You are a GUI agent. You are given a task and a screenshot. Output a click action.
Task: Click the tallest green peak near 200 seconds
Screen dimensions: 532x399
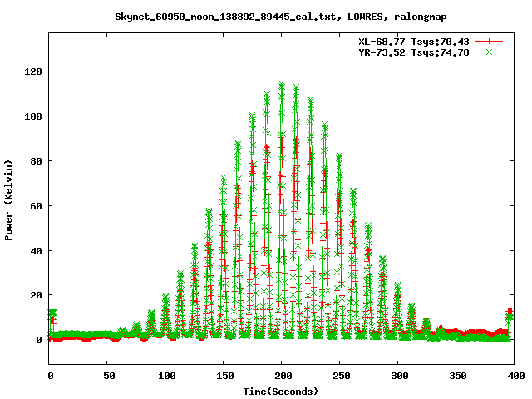(x=282, y=84)
